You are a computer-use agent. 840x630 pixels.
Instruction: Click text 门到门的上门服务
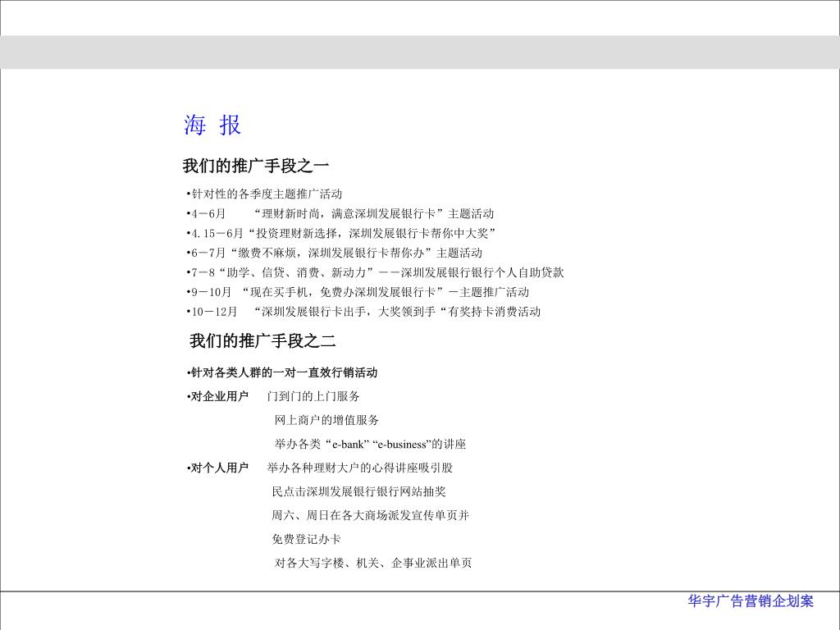click(313, 396)
